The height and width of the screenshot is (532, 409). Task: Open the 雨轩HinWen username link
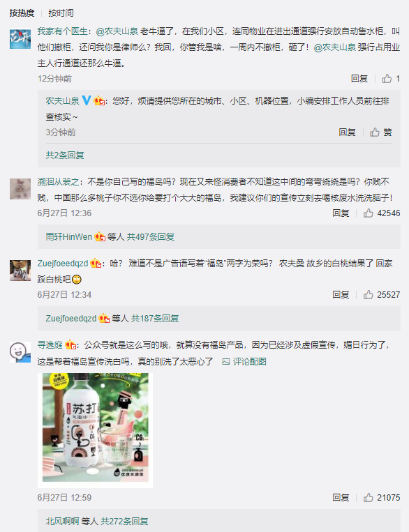pos(69,237)
